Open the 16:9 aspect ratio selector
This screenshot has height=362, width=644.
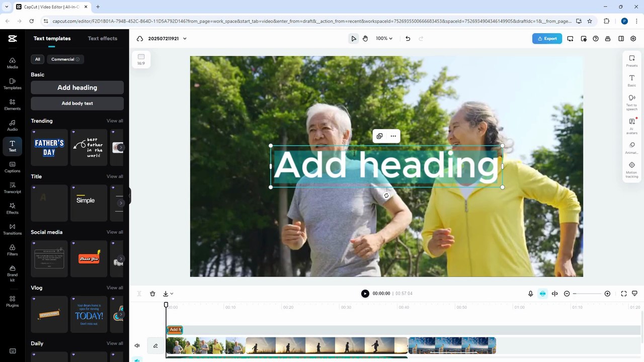[141, 59]
